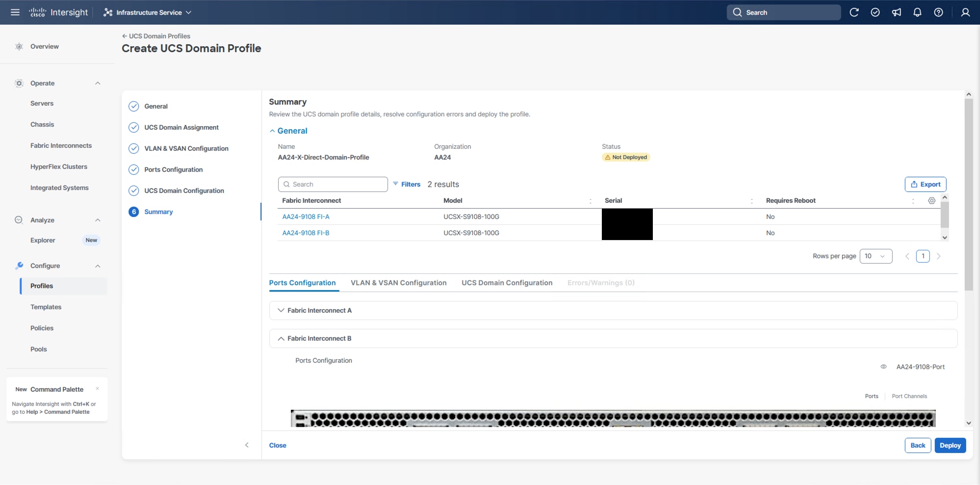Switch to the VLAN & VSAN Configuration tab
The image size is (980, 485).
coord(398,283)
